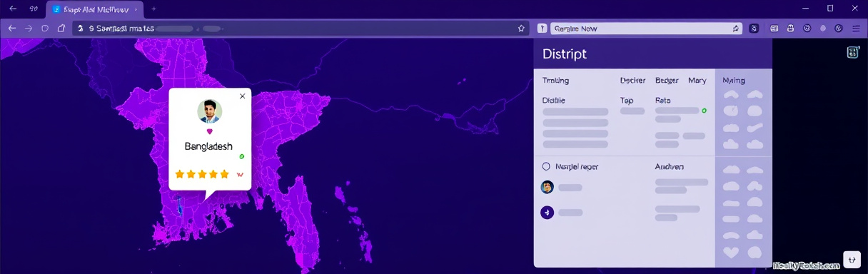Click the Distript panel title
Image resolution: width=868 pixels, height=274 pixels.
(565, 54)
